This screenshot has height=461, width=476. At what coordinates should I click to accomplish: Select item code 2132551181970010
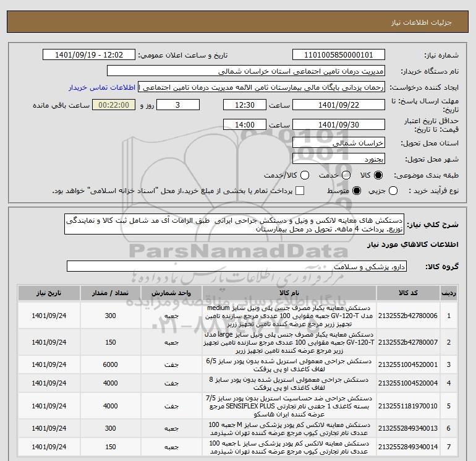tap(408, 406)
